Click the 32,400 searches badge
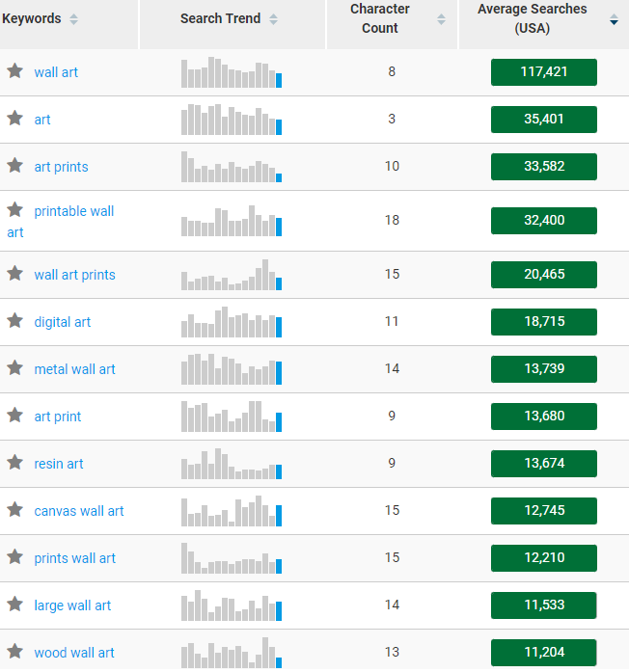Viewport: 629px width, 672px height. pos(544,220)
